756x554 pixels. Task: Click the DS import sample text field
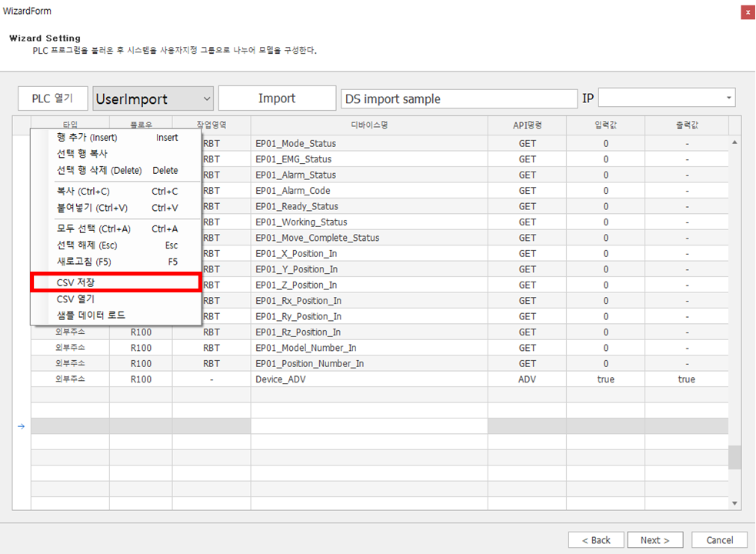pyautogui.click(x=458, y=98)
